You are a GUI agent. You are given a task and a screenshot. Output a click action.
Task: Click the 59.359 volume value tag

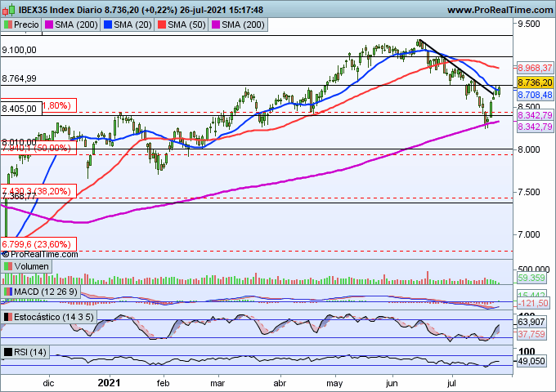[x=531, y=278]
